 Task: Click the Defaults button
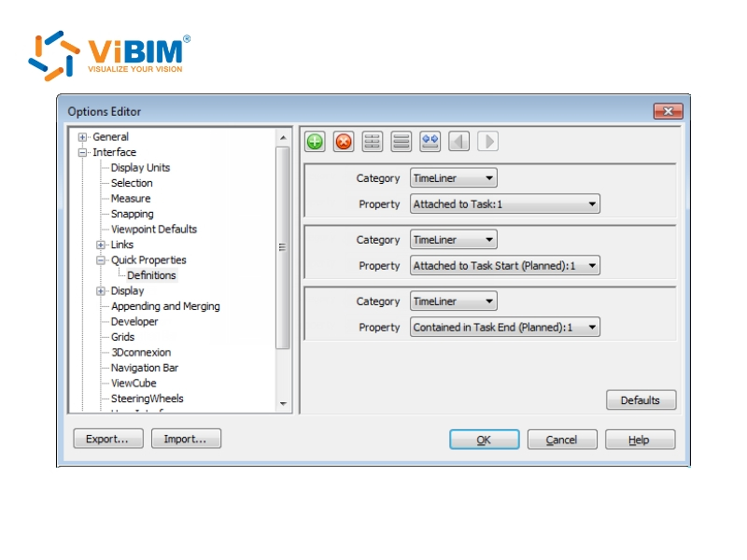coord(641,399)
